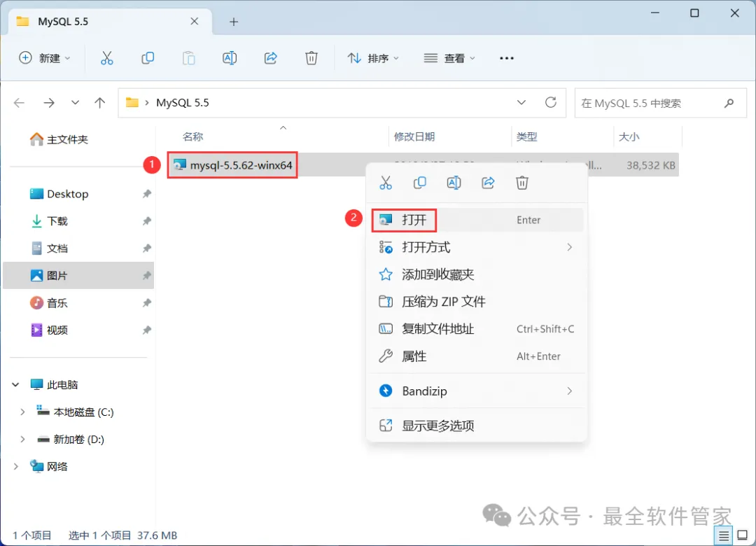Click the Share icon in the context menu
Viewport: 756px width, 546px height.
point(488,183)
